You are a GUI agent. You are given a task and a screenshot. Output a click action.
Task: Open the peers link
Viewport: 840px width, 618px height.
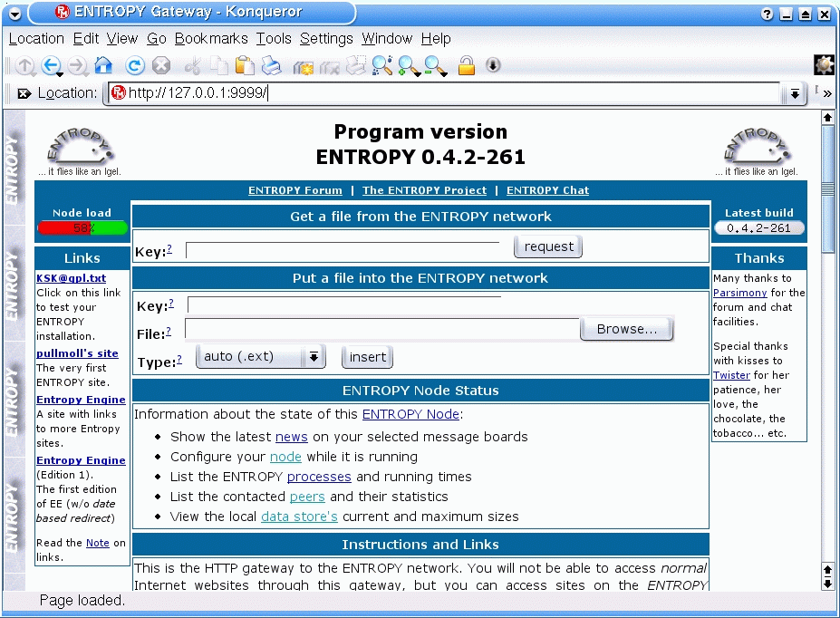[307, 497]
